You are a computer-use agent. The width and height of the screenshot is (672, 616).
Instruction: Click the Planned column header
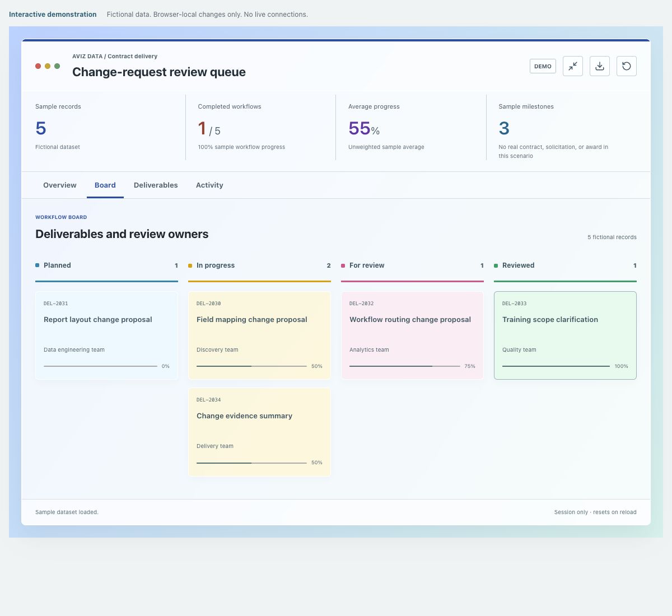click(x=106, y=265)
